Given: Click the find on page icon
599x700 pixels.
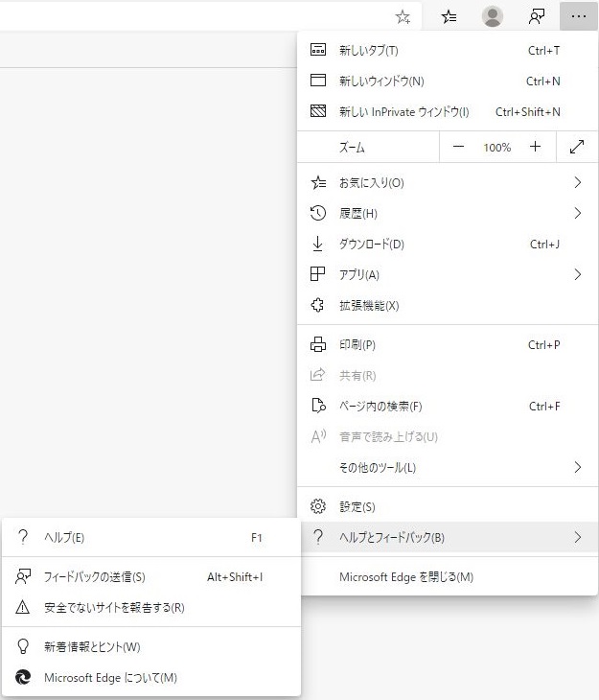Looking at the screenshot, I should coord(318,406).
